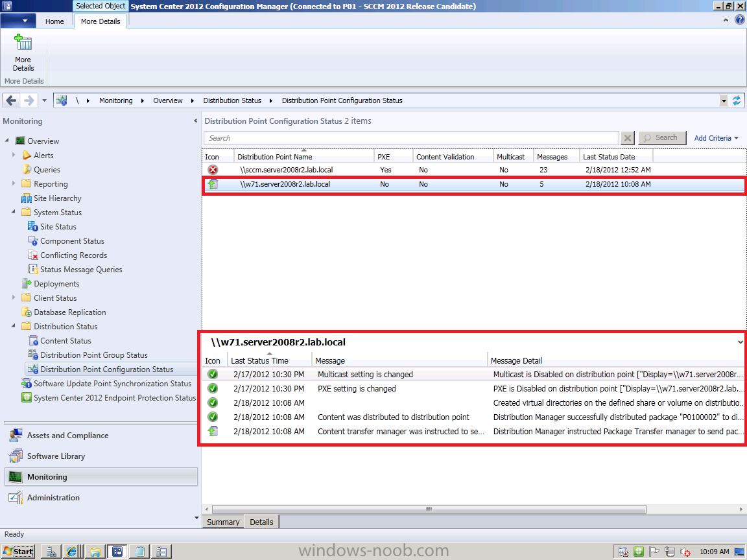The height and width of the screenshot is (560, 747).
Task: Click the Database Replication icon
Action: tap(27, 312)
